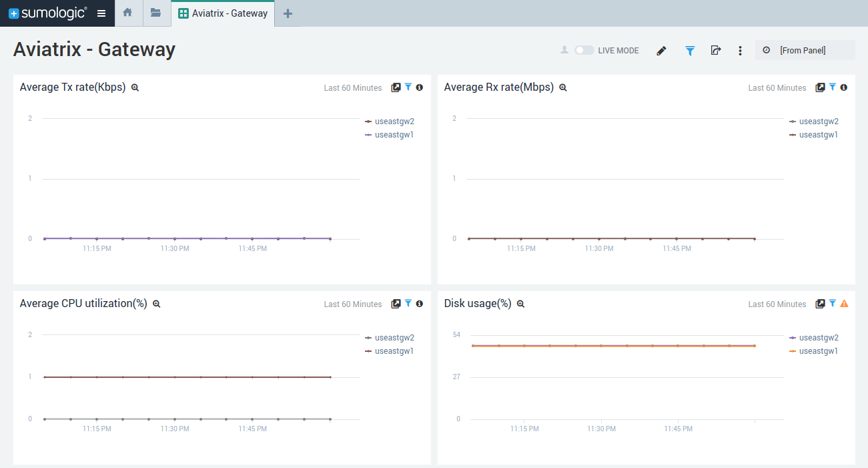Viewport: 868px width, 468px height.
Task: Click the Average Rx rate(Mbps) panel title
Action: point(499,87)
